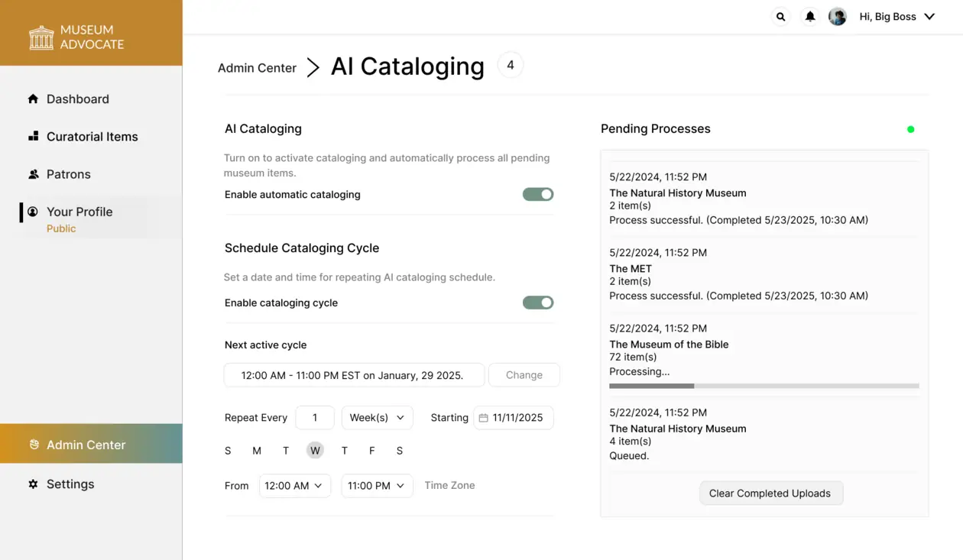Open the 12:00 AM start time dropdown
Image resolution: width=963 pixels, height=560 pixels.
pos(295,486)
